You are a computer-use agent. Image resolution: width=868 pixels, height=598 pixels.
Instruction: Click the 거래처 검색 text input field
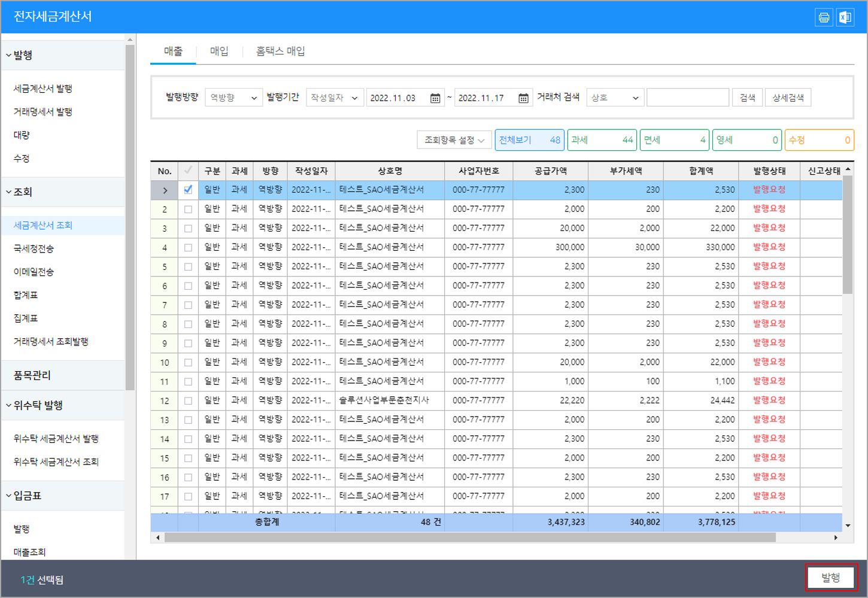[x=687, y=98]
